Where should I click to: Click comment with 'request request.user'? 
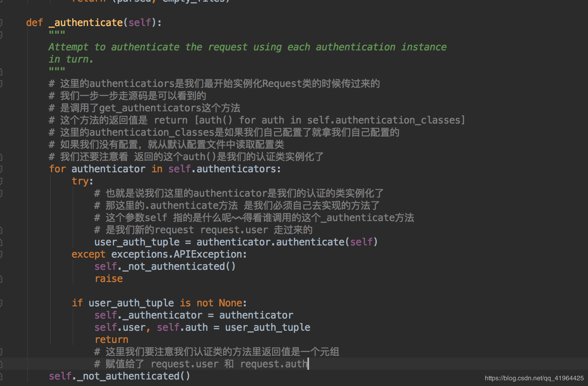tap(203, 230)
